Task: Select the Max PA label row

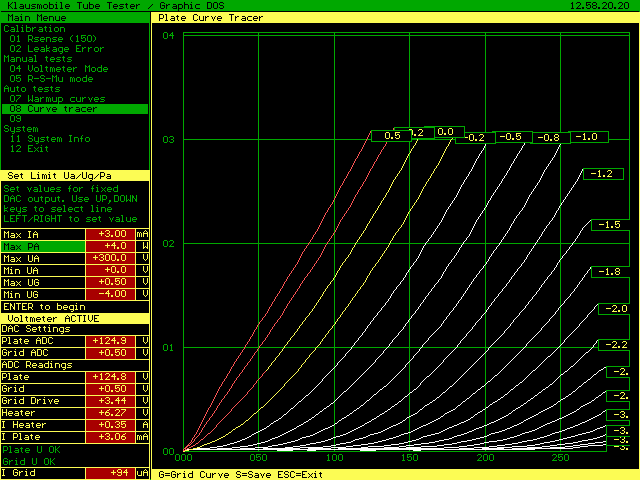Action: tap(43, 247)
